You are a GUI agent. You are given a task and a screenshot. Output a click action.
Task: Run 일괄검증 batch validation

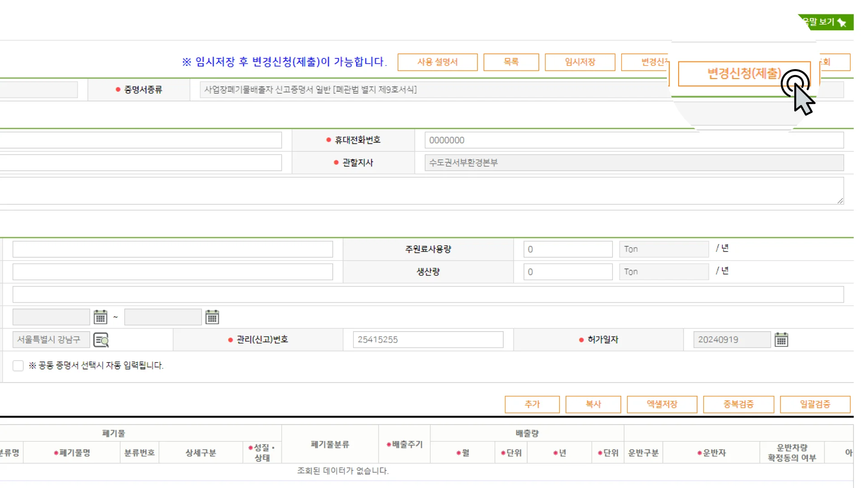click(x=815, y=404)
